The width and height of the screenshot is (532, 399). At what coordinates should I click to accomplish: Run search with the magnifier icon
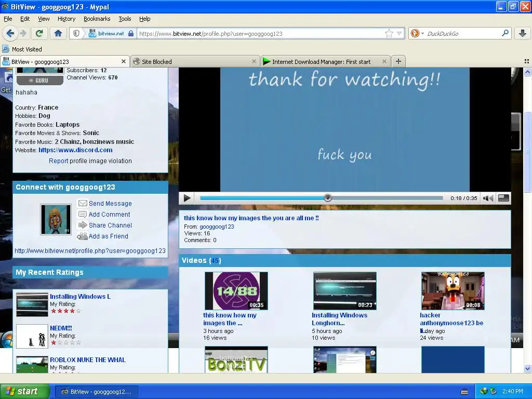(x=505, y=33)
